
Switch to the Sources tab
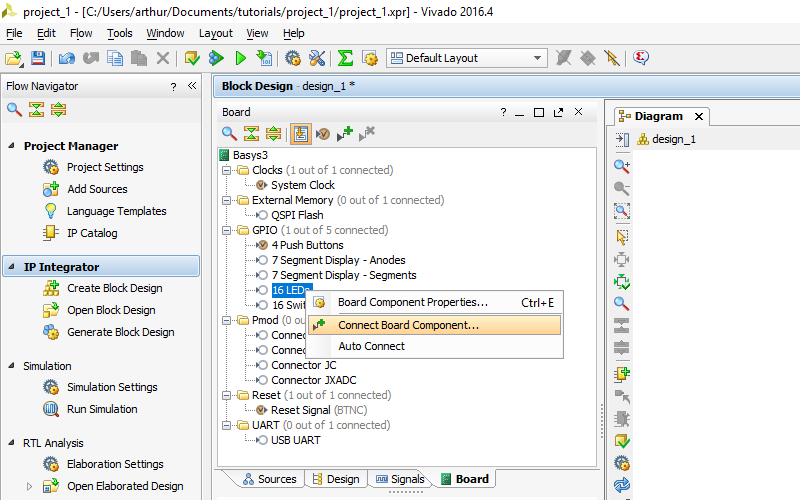(x=269, y=479)
